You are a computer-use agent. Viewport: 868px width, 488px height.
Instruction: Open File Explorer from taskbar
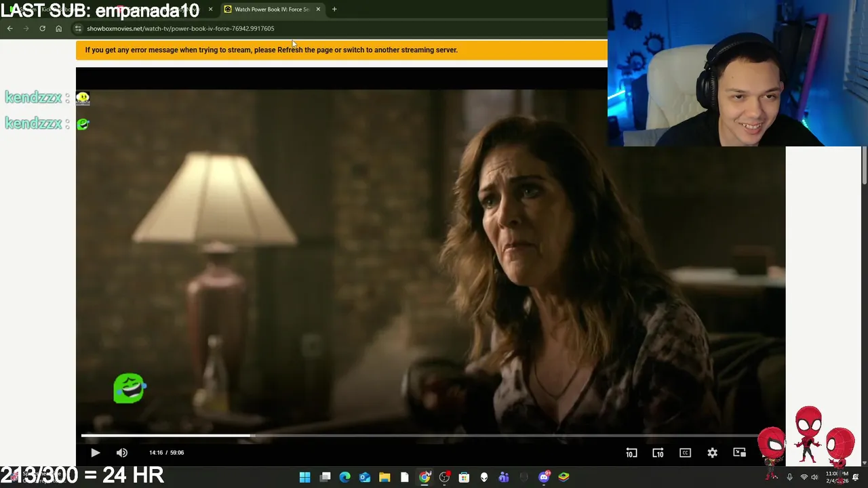(384, 477)
